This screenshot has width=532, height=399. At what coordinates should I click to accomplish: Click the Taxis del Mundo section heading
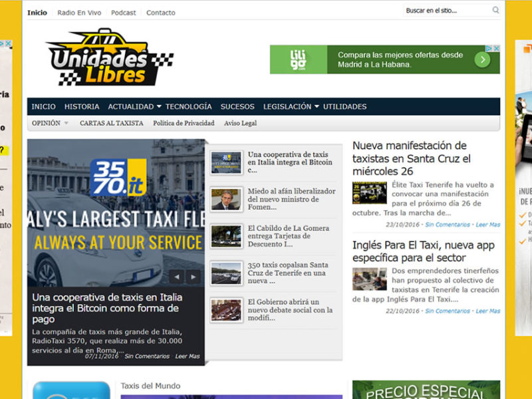(x=151, y=386)
